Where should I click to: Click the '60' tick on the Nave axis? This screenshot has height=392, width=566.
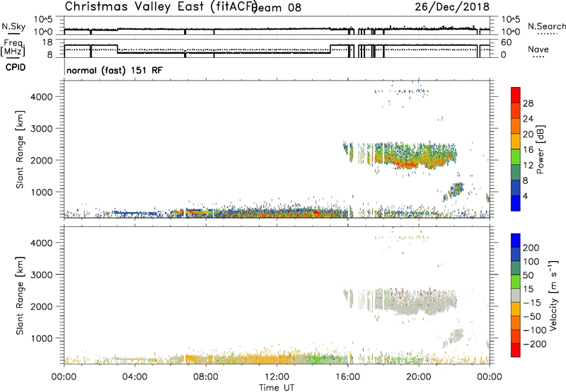[x=507, y=42]
